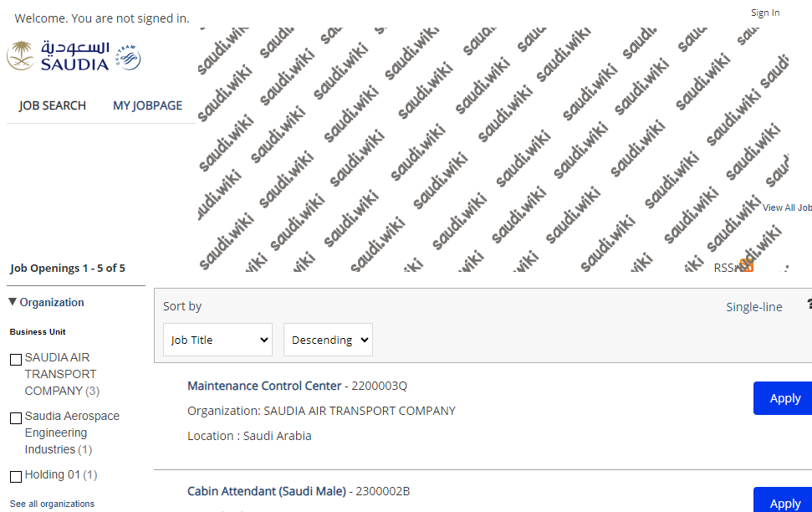The image size is (812, 512).
Task: Click the Saudia airline logo
Action: (74, 55)
